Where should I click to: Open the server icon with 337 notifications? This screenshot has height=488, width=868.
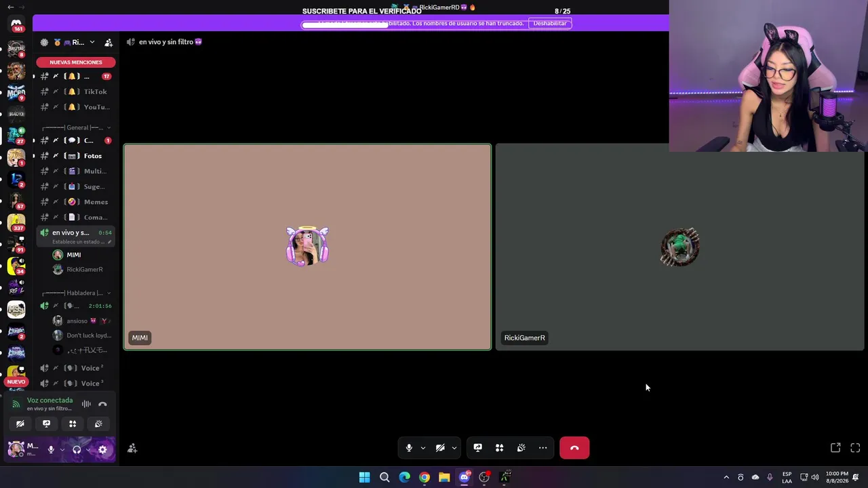[16, 222]
